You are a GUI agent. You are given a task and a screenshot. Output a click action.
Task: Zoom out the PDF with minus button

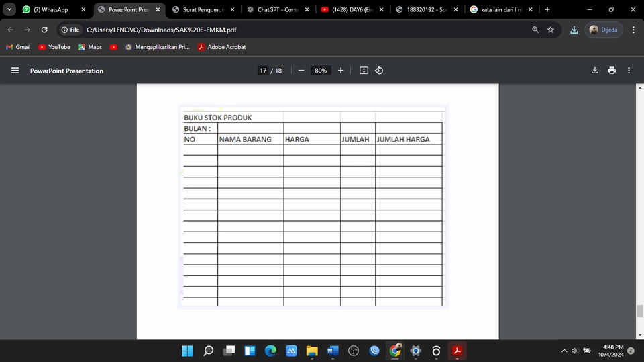click(301, 71)
